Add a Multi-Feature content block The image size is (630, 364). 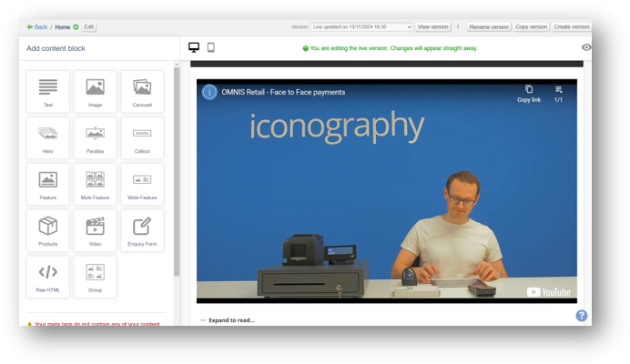click(x=96, y=184)
